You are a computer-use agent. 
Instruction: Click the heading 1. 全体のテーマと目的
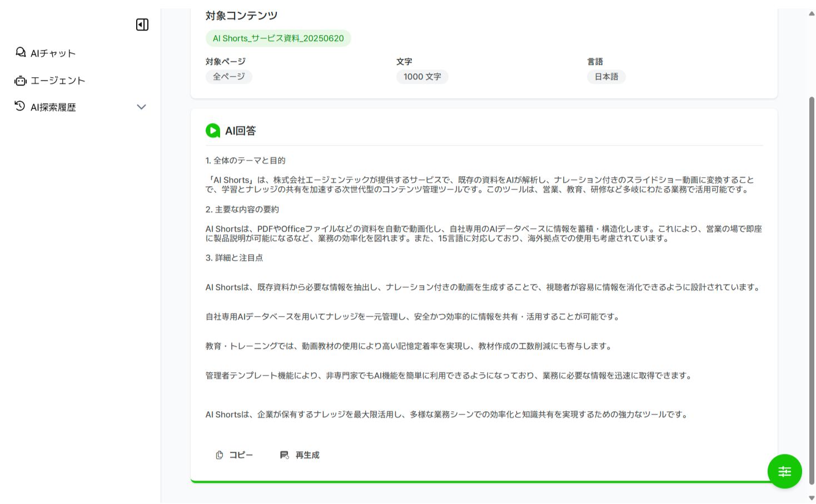(x=245, y=161)
